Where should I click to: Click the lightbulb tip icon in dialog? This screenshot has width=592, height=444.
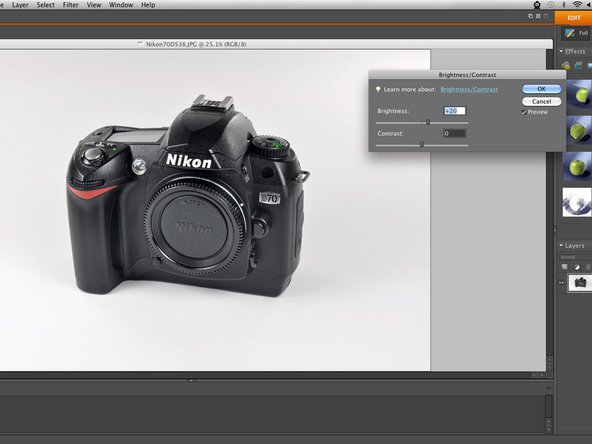click(x=378, y=89)
